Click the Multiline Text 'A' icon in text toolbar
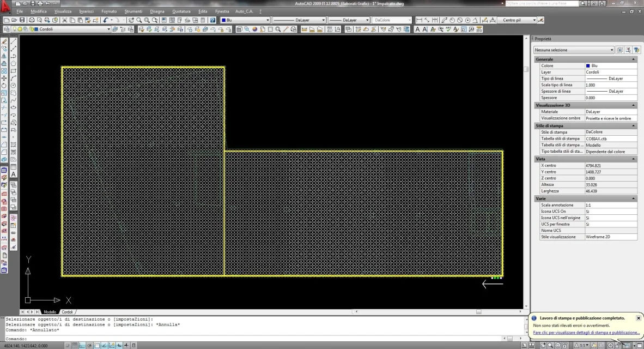This screenshot has width=644, height=349. click(417, 29)
